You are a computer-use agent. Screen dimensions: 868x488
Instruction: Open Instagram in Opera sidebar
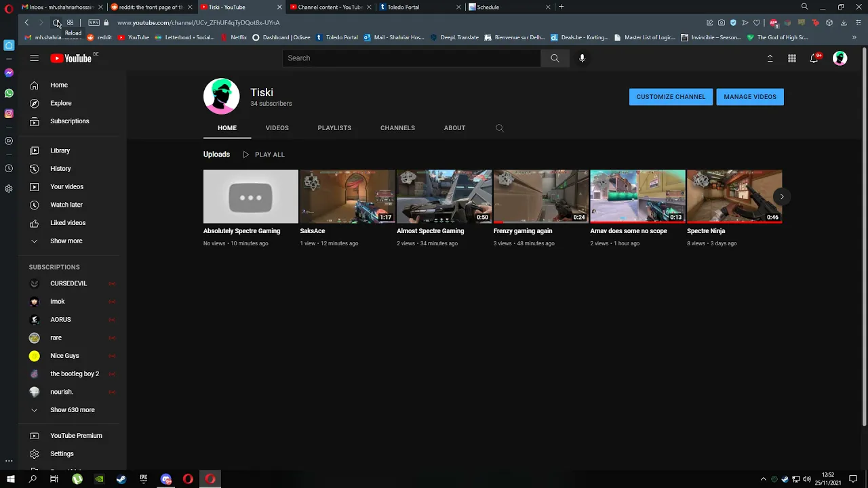[x=9, y=113]
